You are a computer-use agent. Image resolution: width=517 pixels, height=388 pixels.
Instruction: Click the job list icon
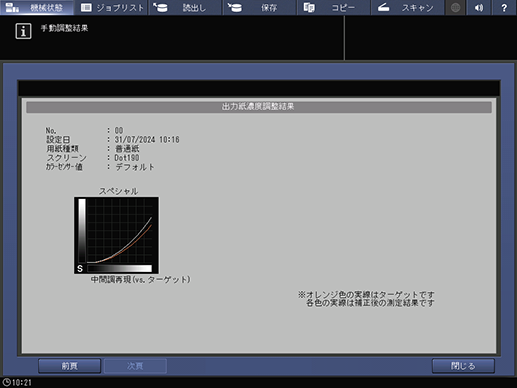86,7
